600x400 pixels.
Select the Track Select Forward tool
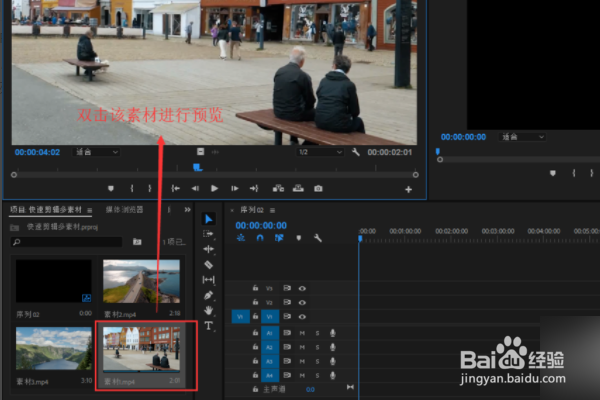pyautogui.click(x=208, y=234)
